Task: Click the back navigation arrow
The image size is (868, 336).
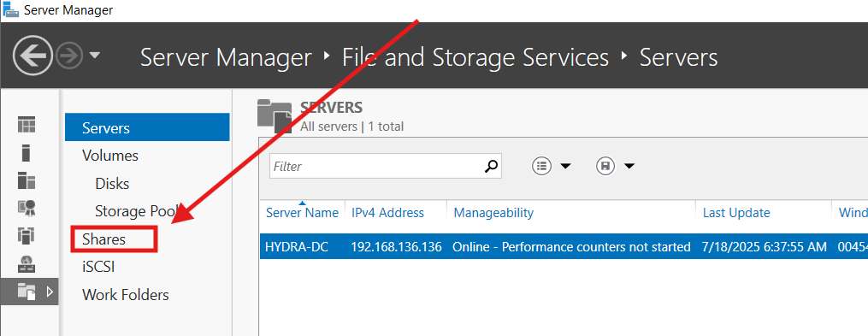Action: 32,56
